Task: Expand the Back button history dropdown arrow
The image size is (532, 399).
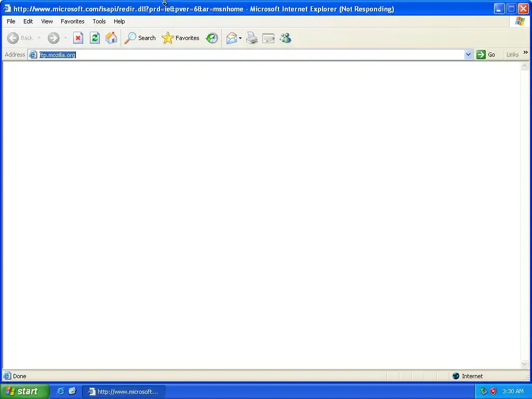Action: tap(39, 38)
